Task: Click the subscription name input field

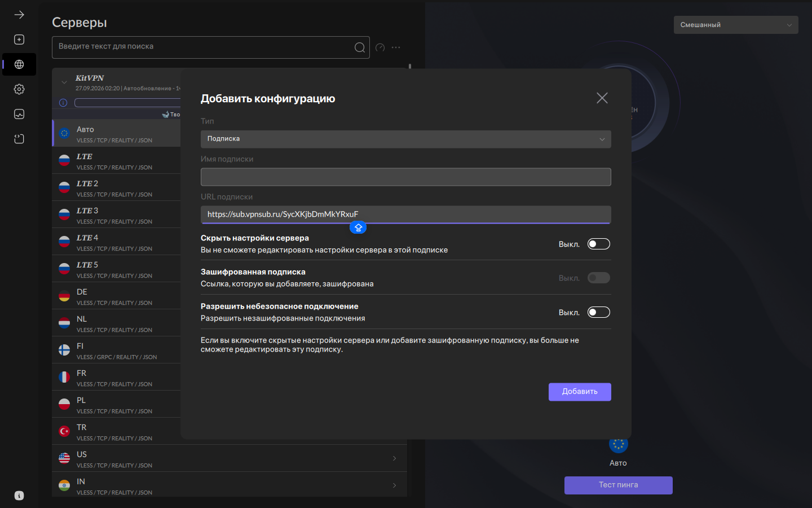Action: pyautogui.click(x=406, y=177)
